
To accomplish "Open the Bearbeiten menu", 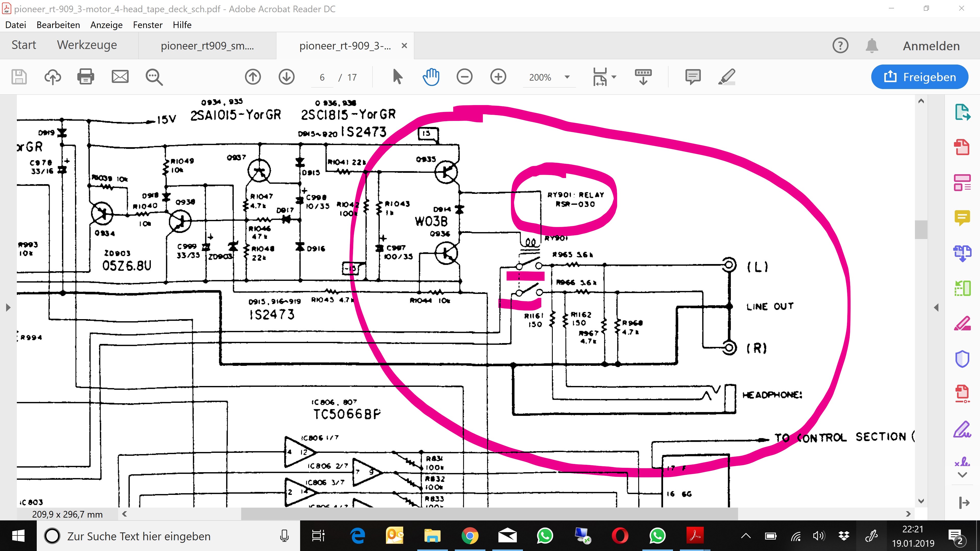I will click(x=58, y=25).
